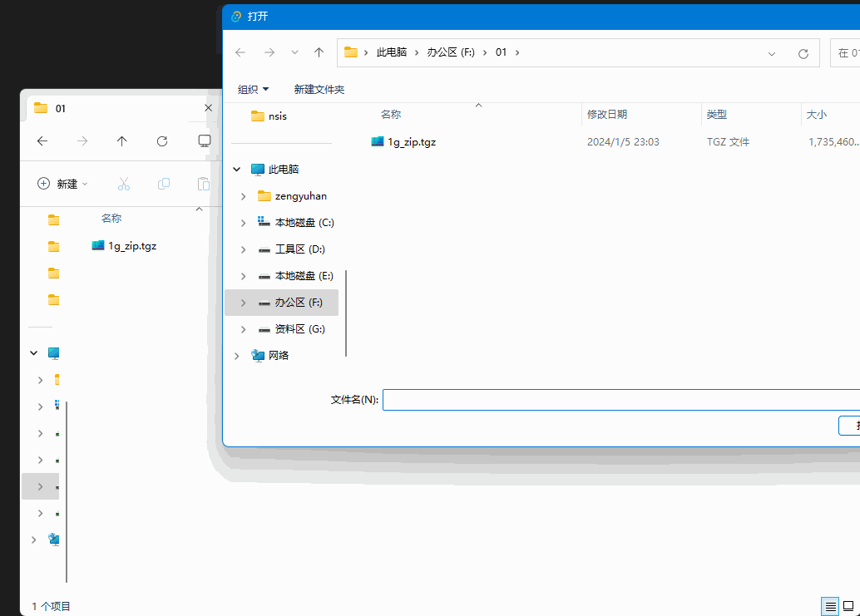Select 本地磁盘 (E:) drive
This screenshot has height=616, width=860.
point(295,276)
